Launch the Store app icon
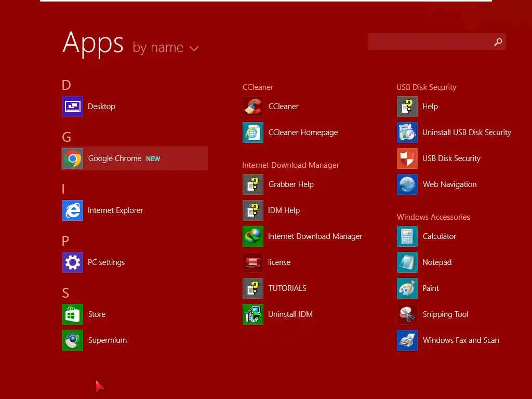The height and width of the screenshot is (399, 532). [x=73, y=314]
